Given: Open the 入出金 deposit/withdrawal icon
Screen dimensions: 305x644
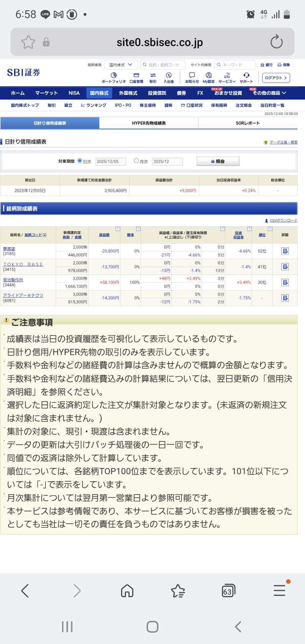Looking at the screenshot, I should click(x=169, y=76).
